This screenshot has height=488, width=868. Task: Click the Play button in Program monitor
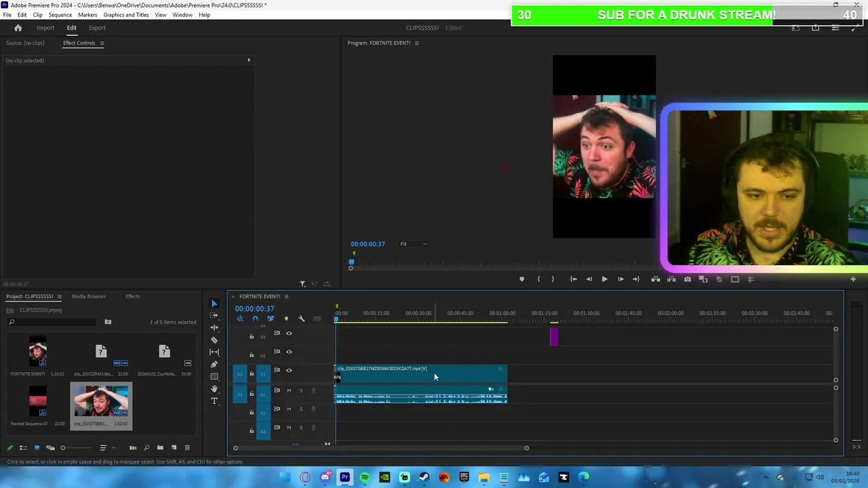click(x=604, y=279)
